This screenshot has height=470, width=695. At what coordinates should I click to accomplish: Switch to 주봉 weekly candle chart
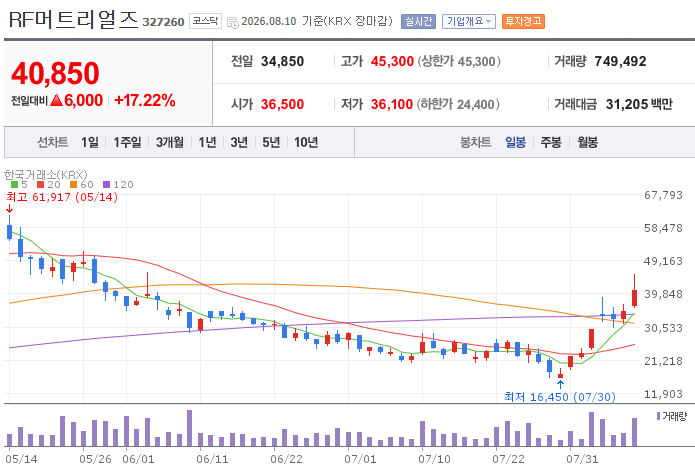(551, 142)
